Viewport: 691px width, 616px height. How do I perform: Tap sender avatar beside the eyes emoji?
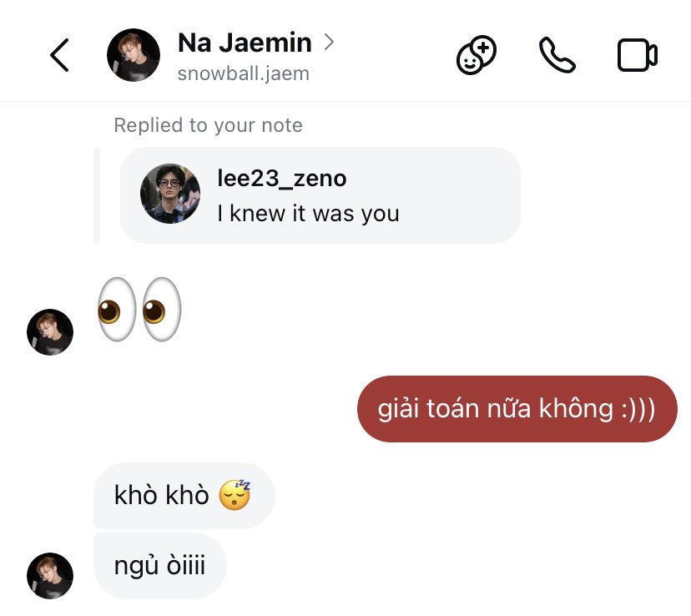(x=50, y=331)
